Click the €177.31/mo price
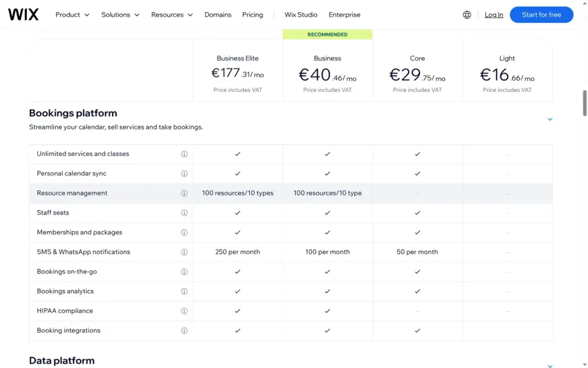 pyautogui.click(x=238, y=73)
